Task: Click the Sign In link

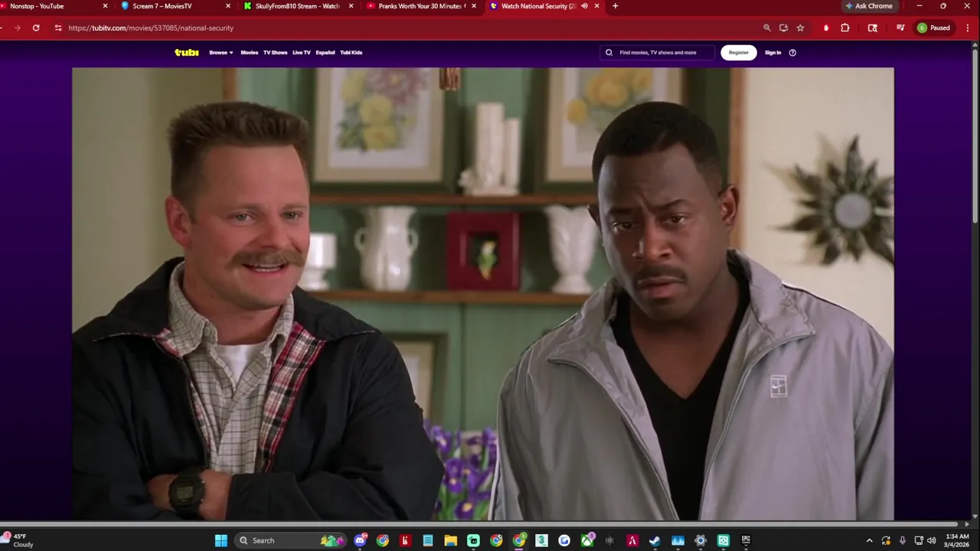Action: 773,53
